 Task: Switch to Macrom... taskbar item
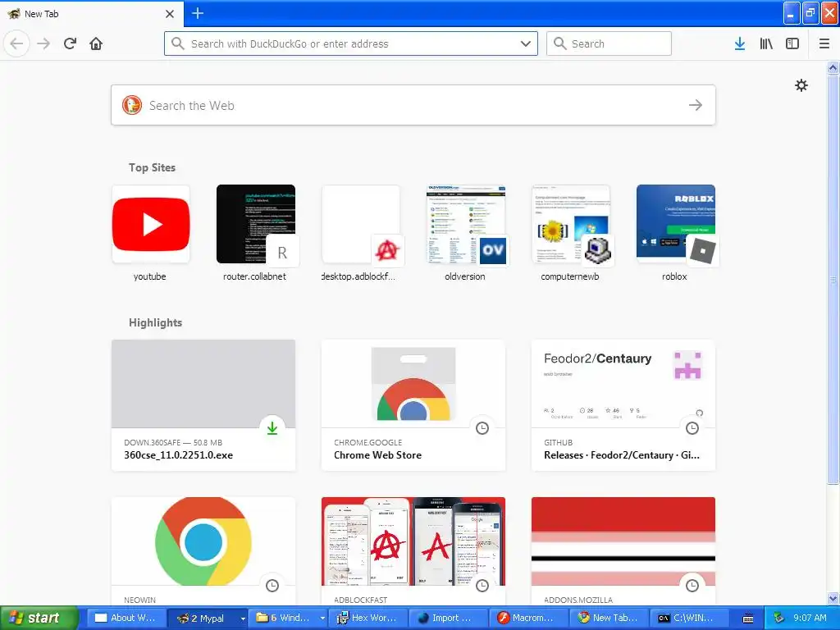point(528,619)
